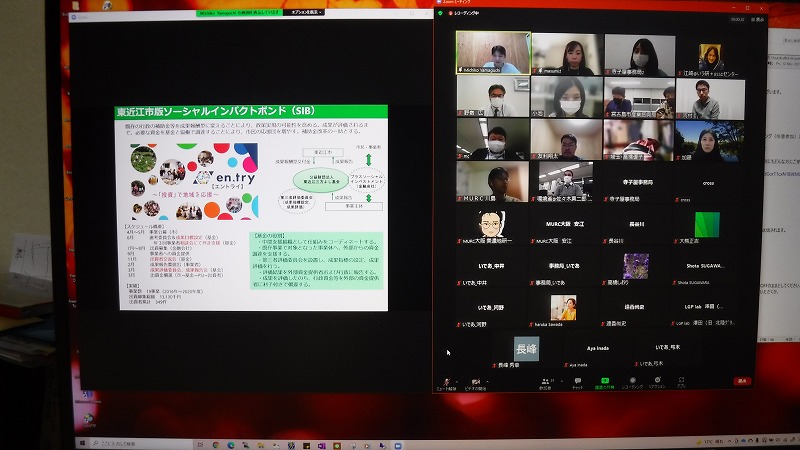
Task: Open Zoom app icon on taskbar
Action: click(398, 445)
